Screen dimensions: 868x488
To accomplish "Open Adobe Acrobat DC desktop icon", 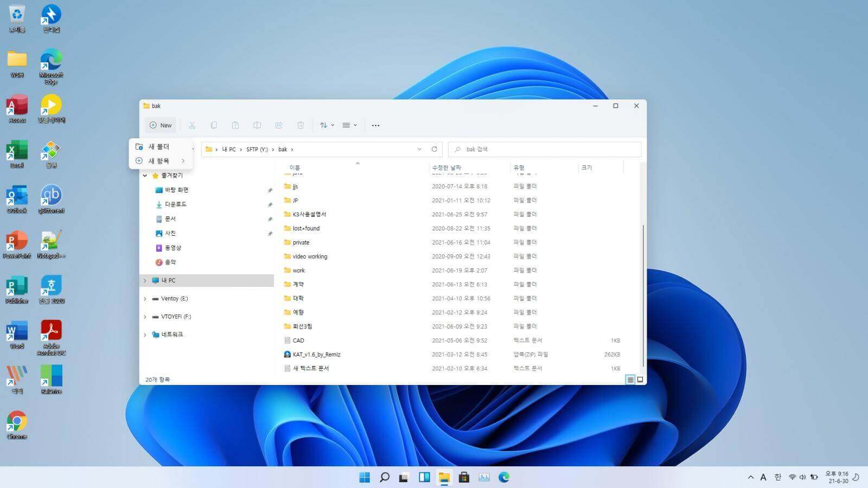I will pyautogui.click(x=51, y=337).
